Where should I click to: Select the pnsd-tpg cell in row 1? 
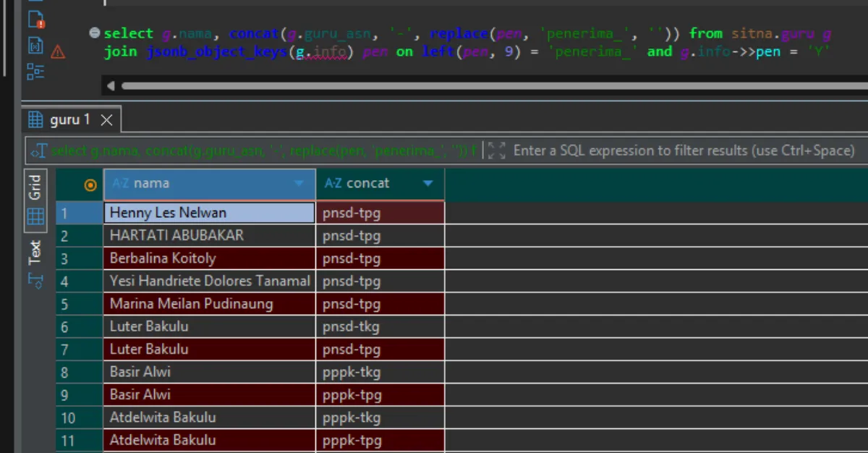pos(380,213)
